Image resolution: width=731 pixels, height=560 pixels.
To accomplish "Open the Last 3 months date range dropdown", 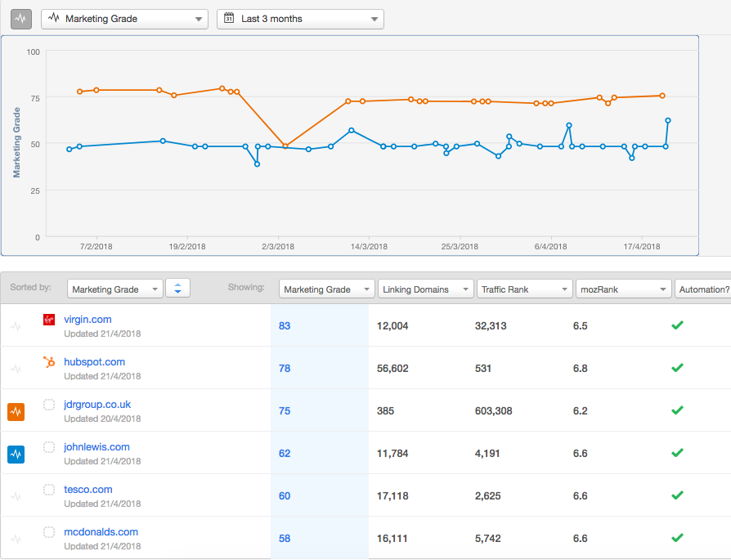I will 300,19.
